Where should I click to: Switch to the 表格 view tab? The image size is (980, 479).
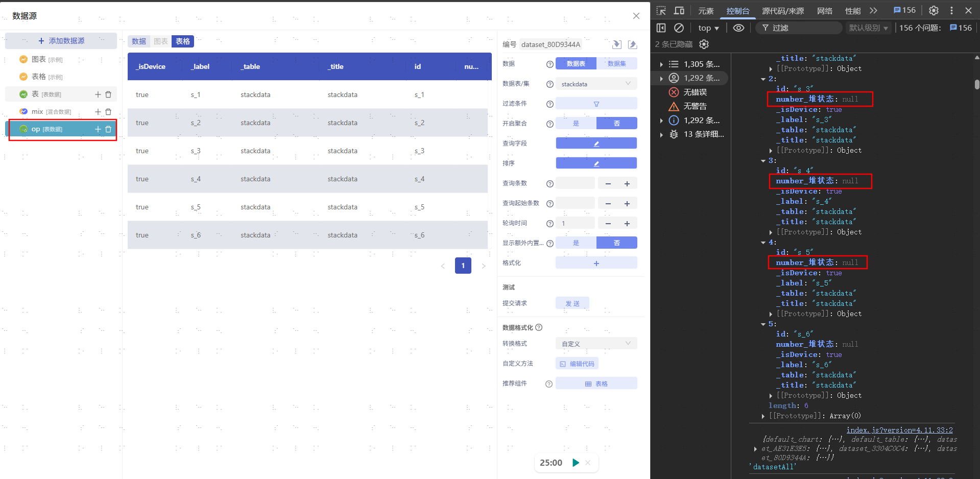point(183,41)
